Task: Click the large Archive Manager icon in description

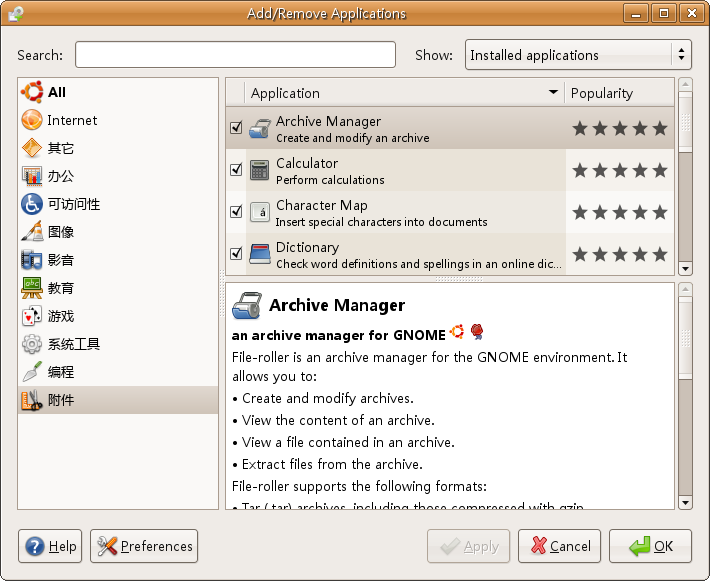Action: pyautogui.click(x=247, y=306)
